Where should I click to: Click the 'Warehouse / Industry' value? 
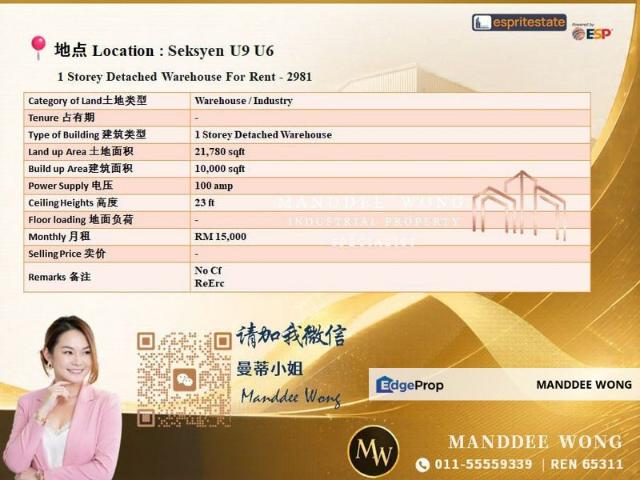click(x=244, y=101)
